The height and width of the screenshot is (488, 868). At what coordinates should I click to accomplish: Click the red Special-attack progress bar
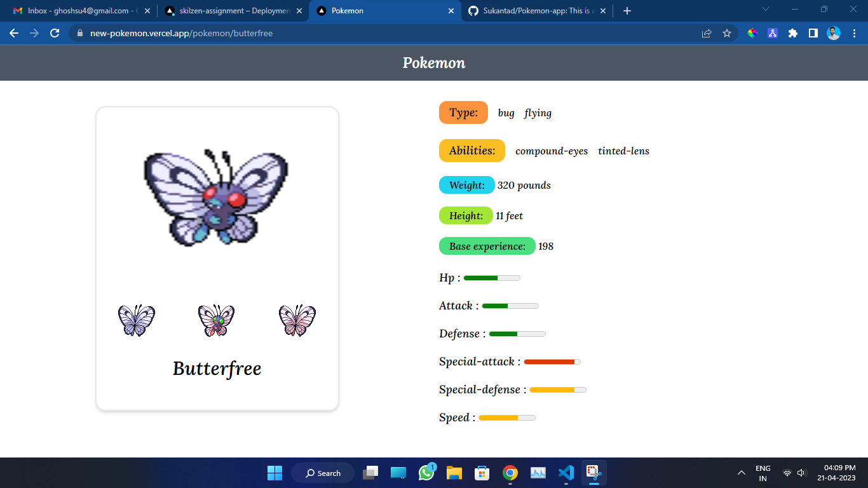pyautogui.click(x=552, y=362)
